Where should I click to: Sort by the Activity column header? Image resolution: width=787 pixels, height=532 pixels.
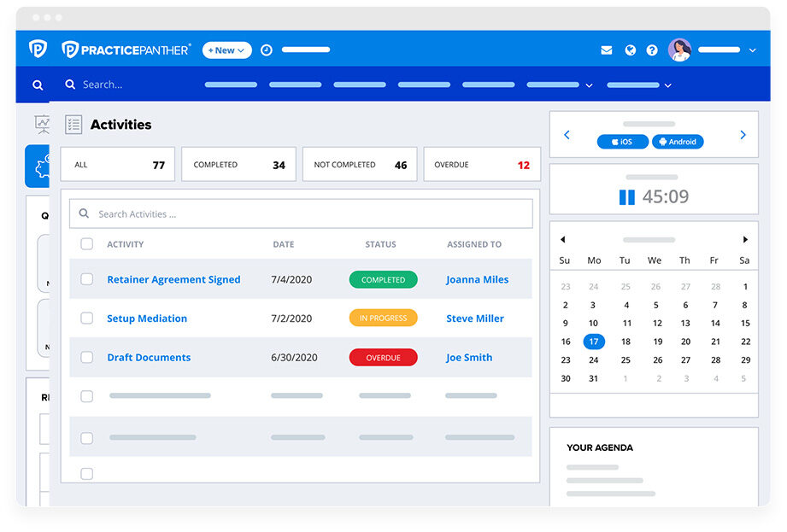126,244
